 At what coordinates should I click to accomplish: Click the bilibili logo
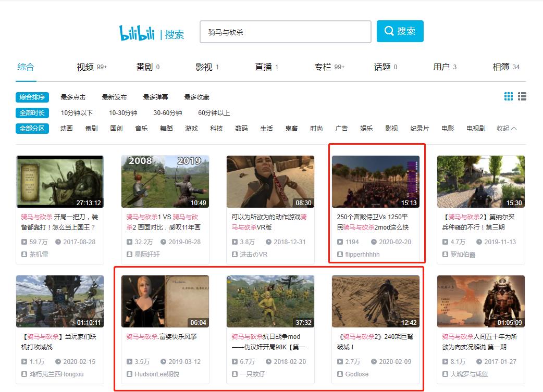click(137, 33)
